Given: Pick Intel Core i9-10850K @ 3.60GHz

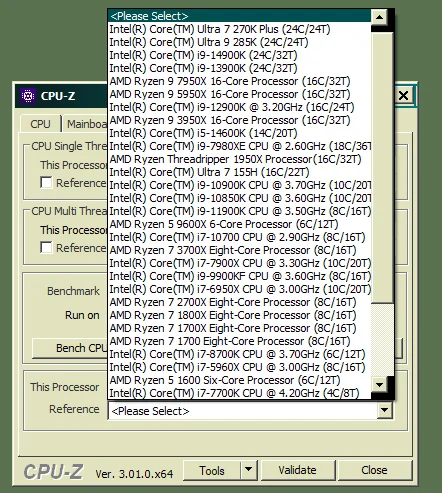Looking at the screenshot, I should (239, 198).
